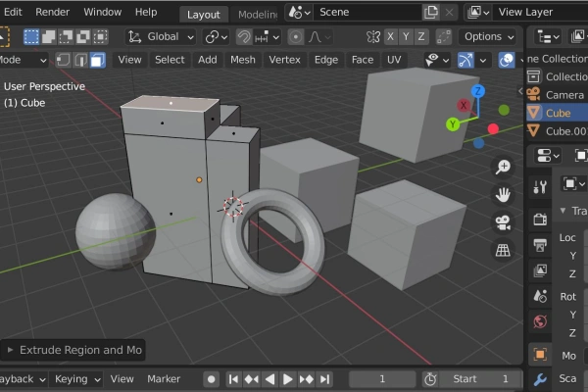588x392 pixels.
Task: Expand the Extrude Region and Move panel
Action: coord(73,350)
